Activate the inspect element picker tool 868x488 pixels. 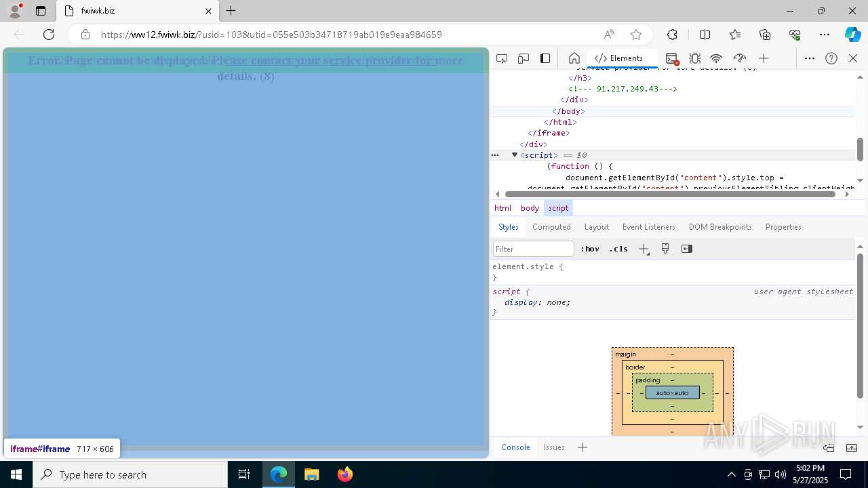tap(502, 58)
